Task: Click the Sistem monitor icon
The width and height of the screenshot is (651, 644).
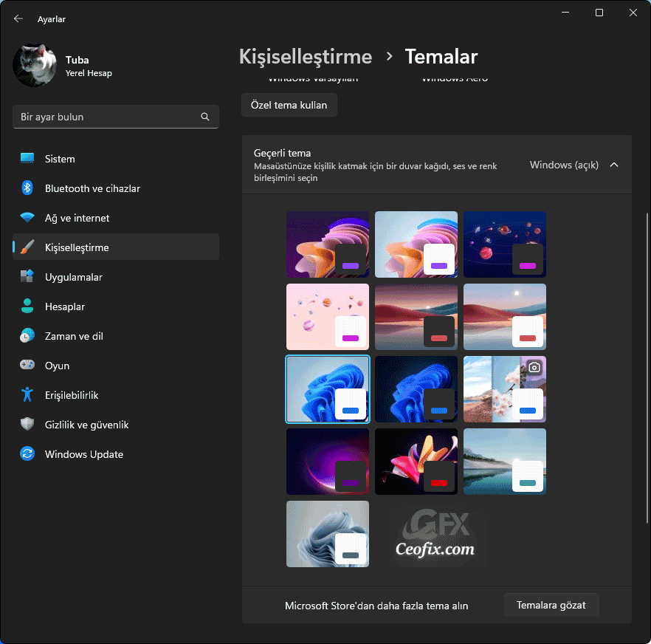Action: coord(27,159)
